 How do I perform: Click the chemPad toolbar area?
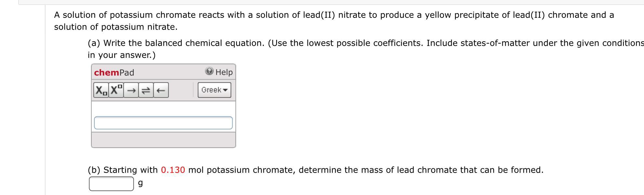tap(182, 90)
